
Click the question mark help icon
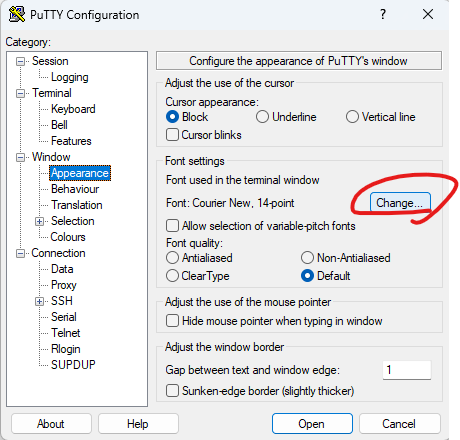tap(383, 14)
